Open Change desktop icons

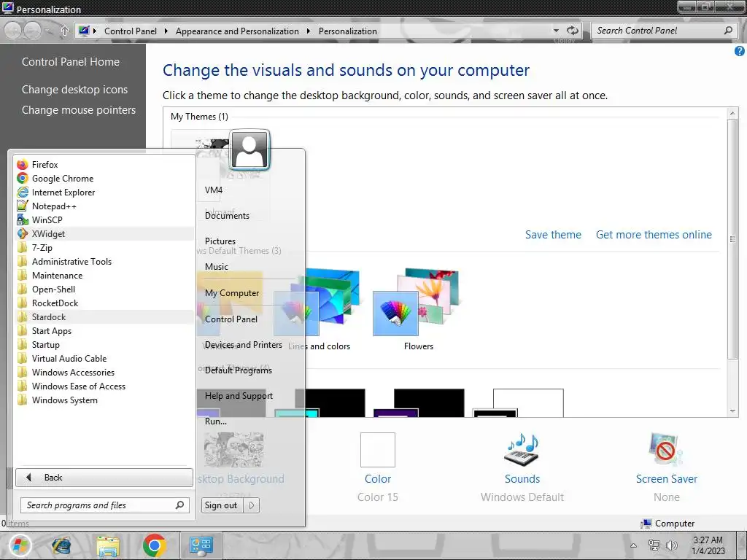point(75,90)
